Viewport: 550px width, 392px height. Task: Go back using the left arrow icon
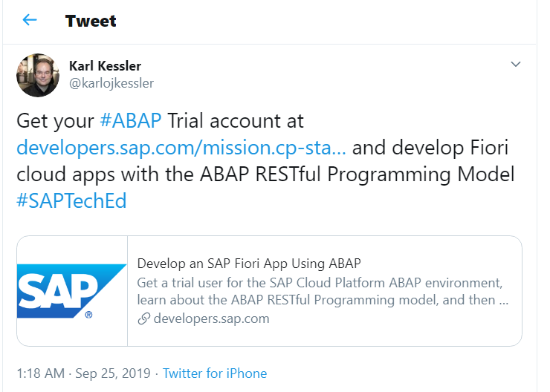pos(30,20)
